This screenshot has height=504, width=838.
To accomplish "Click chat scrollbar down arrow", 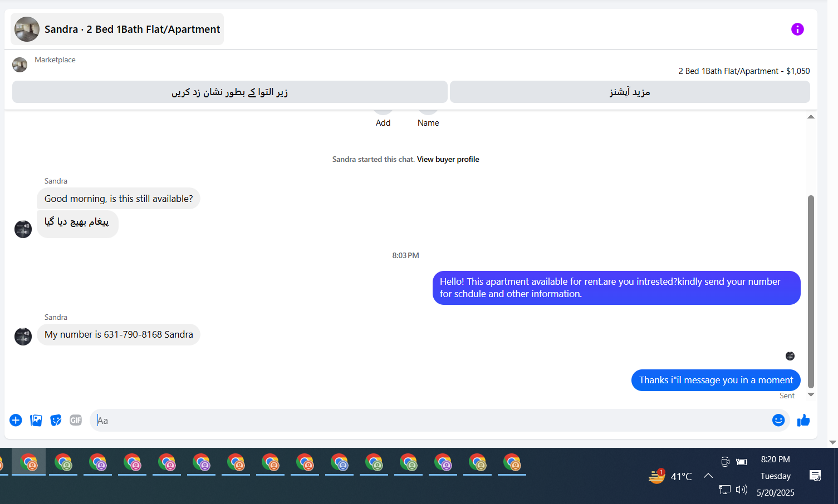I will [811, 394].
